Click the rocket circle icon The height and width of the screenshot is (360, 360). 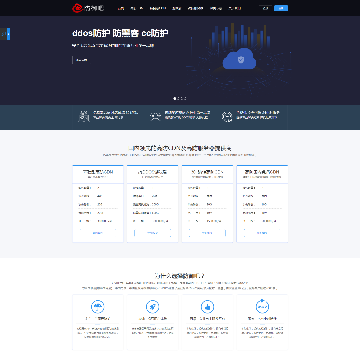(x=152, y=306)
